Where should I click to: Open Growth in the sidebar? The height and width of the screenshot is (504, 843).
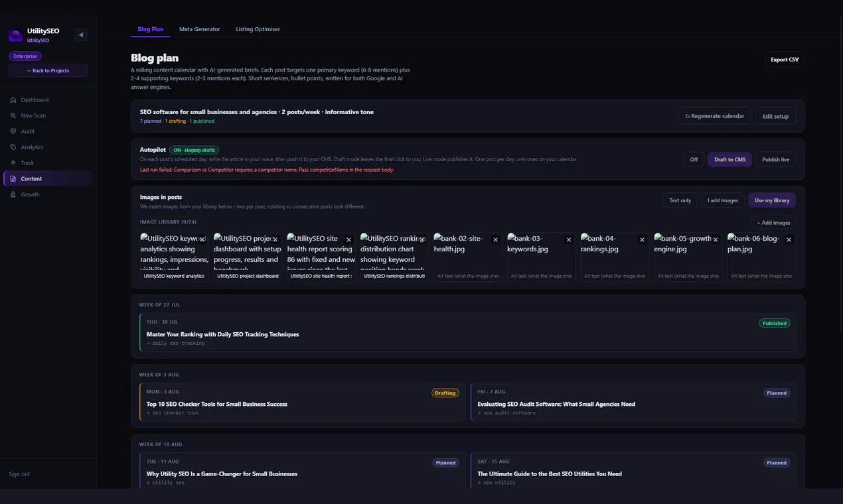point(48,194)
